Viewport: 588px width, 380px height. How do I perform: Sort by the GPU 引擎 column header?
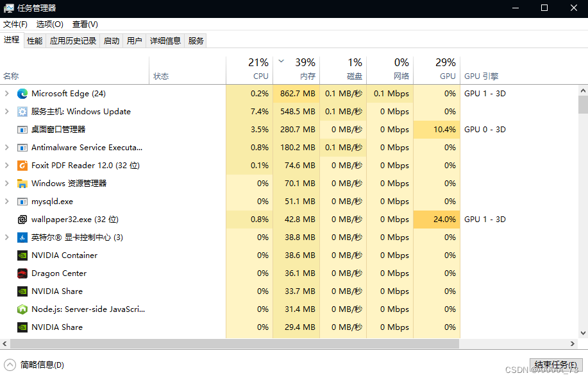[482, 76]
